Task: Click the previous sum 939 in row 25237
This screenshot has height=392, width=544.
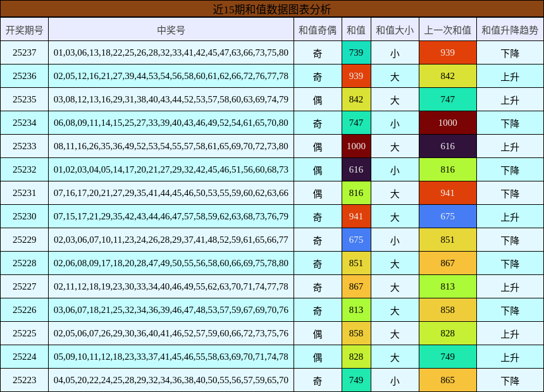Action: pyautogui.click(x=448, y=52)
